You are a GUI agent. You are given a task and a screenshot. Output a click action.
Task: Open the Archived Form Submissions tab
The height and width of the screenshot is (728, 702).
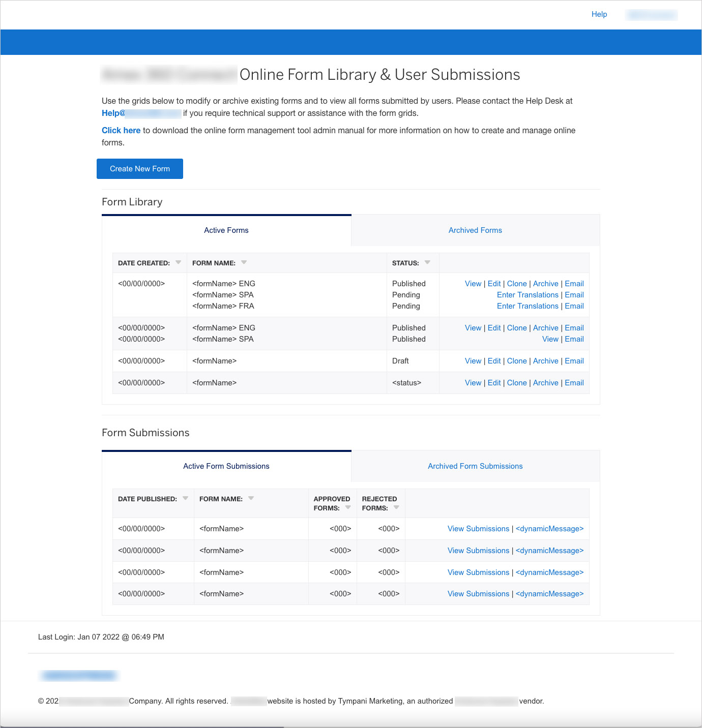point(475,466)
